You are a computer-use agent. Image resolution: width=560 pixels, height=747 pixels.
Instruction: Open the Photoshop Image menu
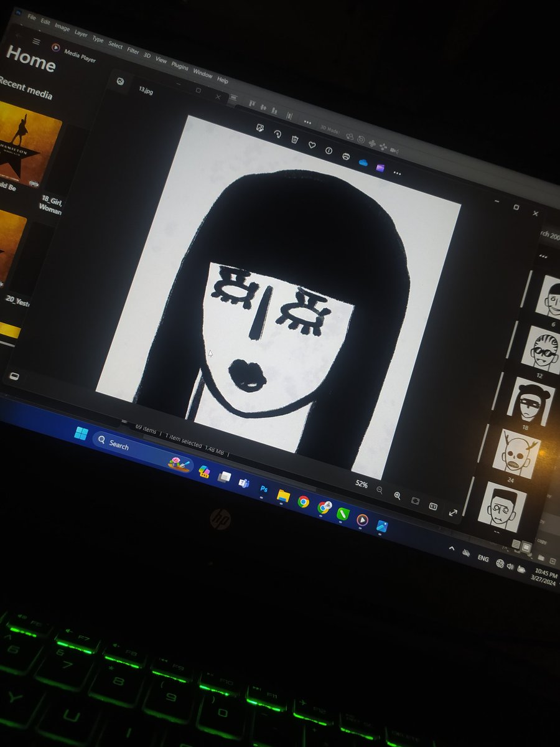[x=62, y=27]
